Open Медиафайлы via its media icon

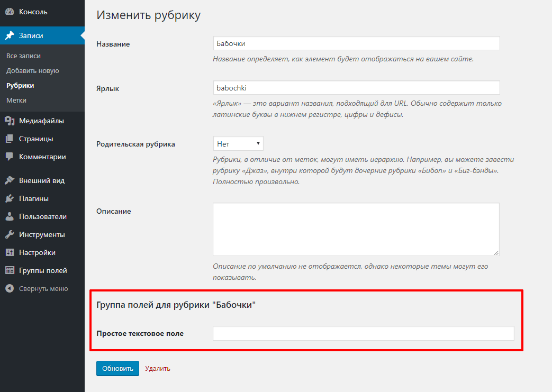tap(10, 121)
